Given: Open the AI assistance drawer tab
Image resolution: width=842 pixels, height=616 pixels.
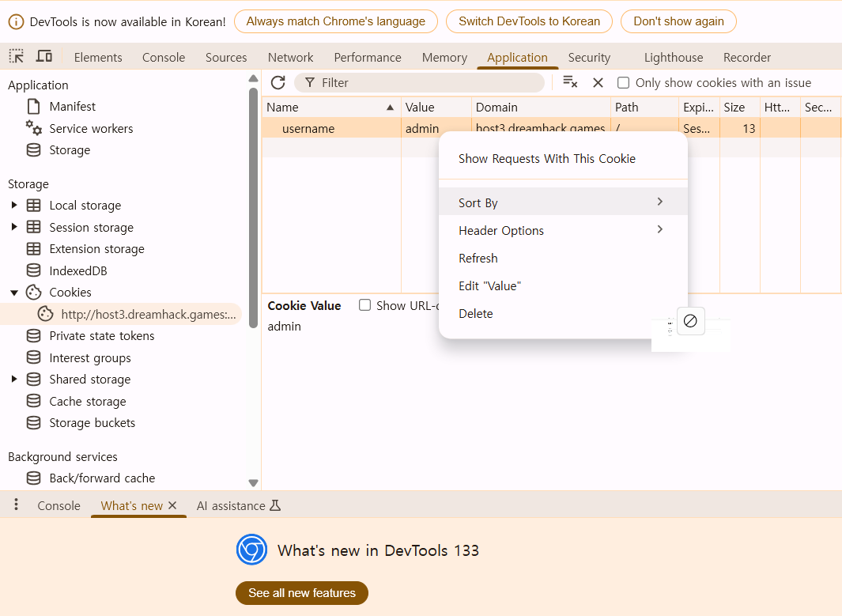Looking at the screenshot, I should [239, 505].
